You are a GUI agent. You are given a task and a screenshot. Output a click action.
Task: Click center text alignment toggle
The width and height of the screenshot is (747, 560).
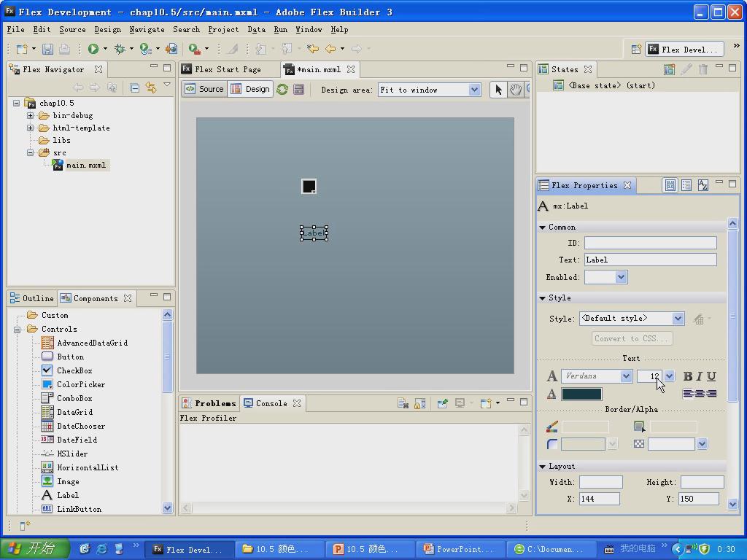tap(700, 393)
